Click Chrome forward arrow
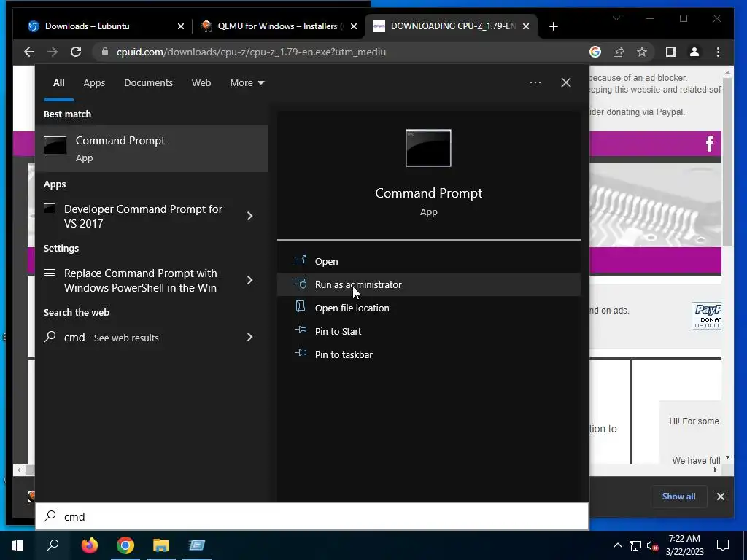The height and width of the screenshot is (560, 747). click(53, 52)
